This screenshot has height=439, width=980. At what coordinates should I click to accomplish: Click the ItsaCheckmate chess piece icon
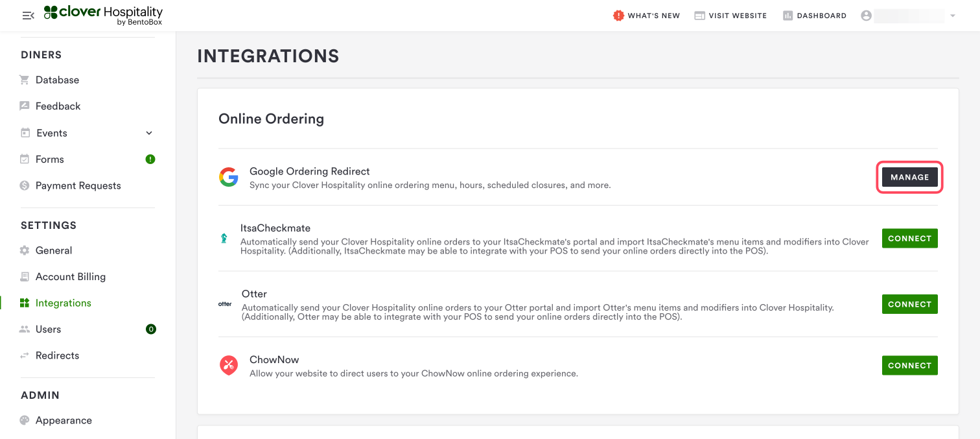pyautogui.click(x=224, y=239)
